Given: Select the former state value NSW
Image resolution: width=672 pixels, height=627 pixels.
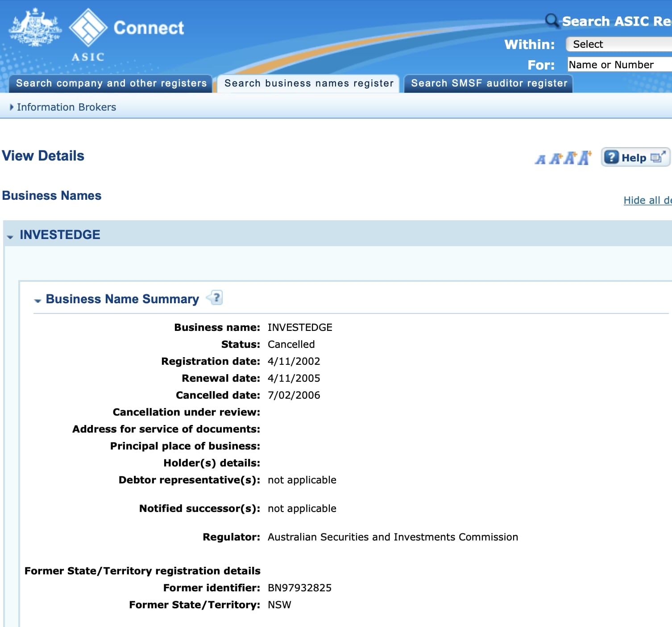Looking at the screenshot, I should (x=279, y=605).
